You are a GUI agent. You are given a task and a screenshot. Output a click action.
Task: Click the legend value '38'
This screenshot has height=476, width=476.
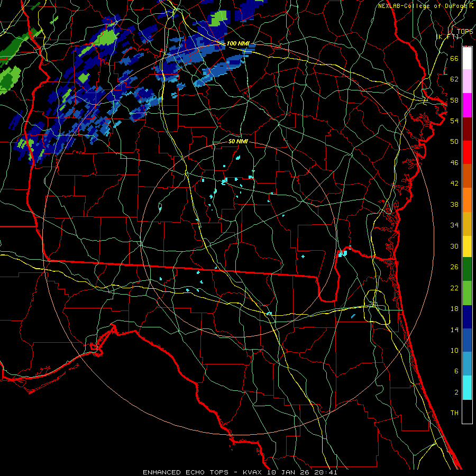[x=454, y=204]
